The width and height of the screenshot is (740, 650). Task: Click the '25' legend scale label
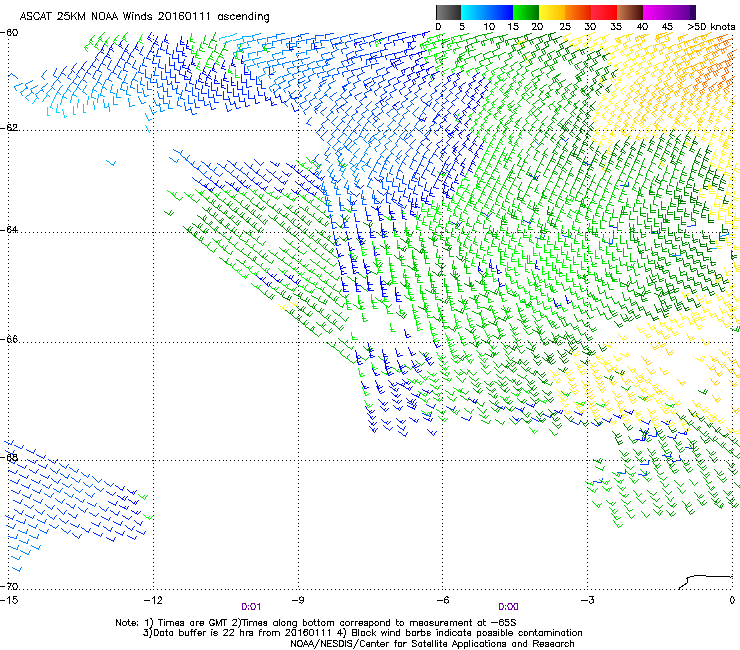pos(565,27)
